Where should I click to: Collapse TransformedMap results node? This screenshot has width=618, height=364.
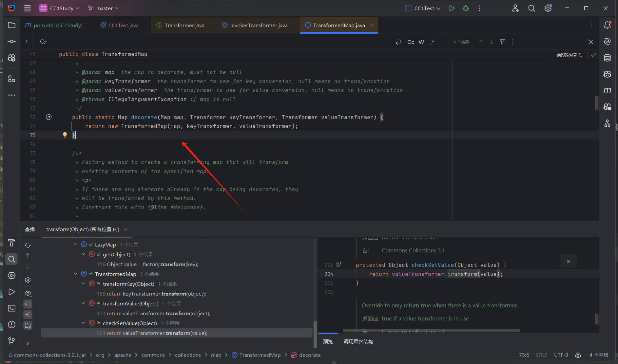tap(75, 274)
